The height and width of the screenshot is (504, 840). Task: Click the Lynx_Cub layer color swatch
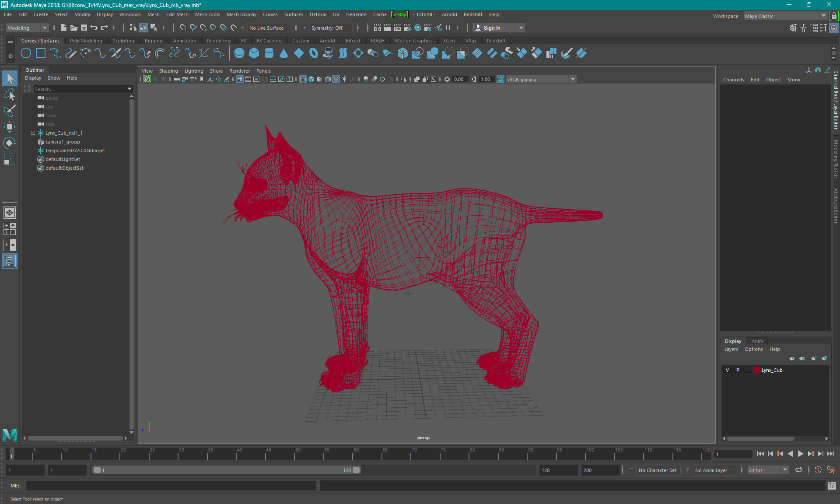(x=756, y=370)
